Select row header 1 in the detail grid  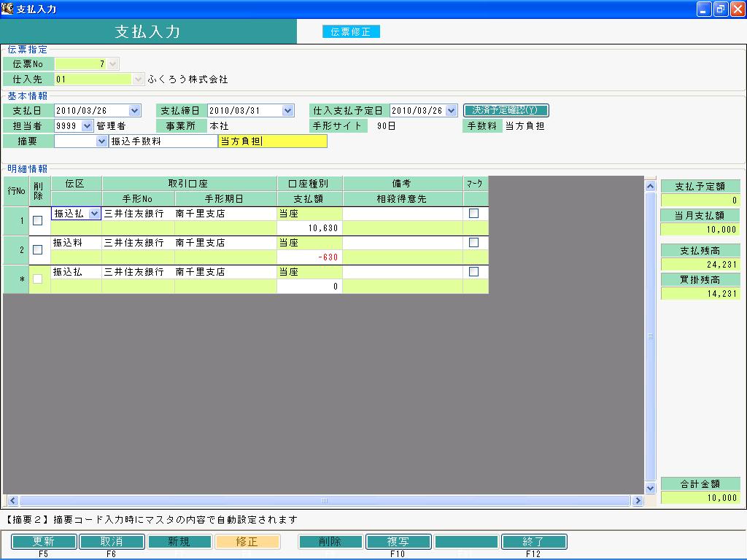click(x=16, y=220)
